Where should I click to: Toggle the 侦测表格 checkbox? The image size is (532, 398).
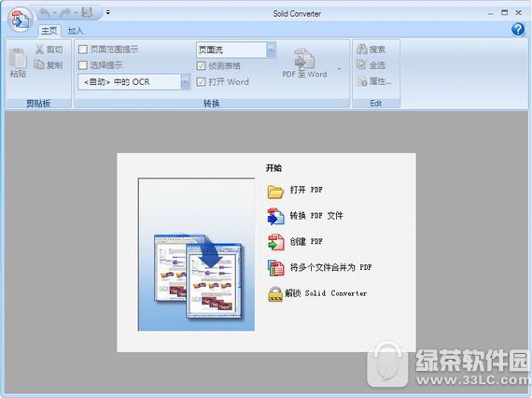[x=201, y=66]
